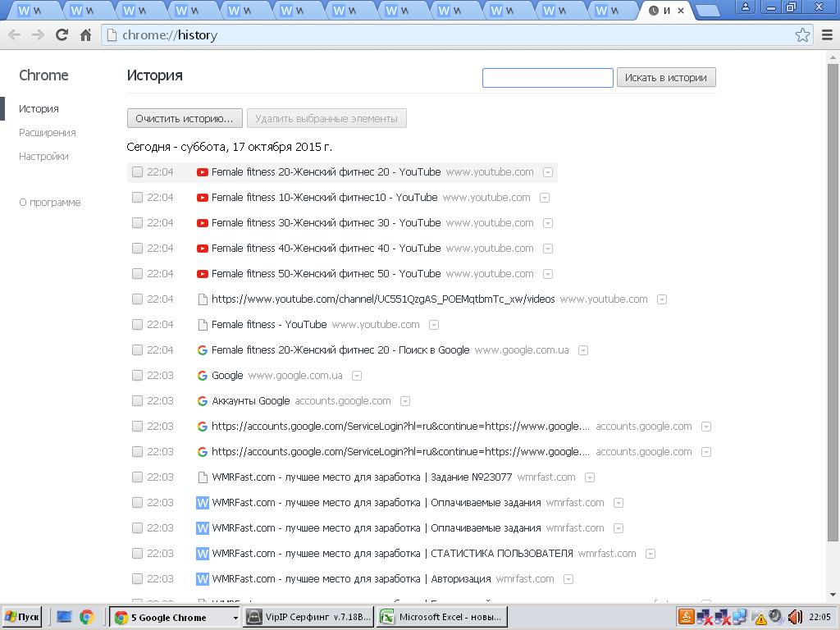Open the Пуск start button
840x630 pixels.
point(22,617)
